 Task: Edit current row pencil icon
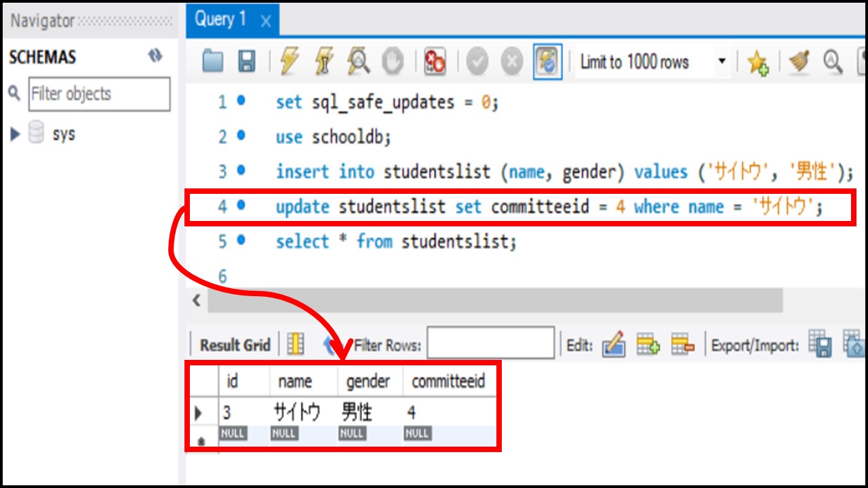[614, 344]
